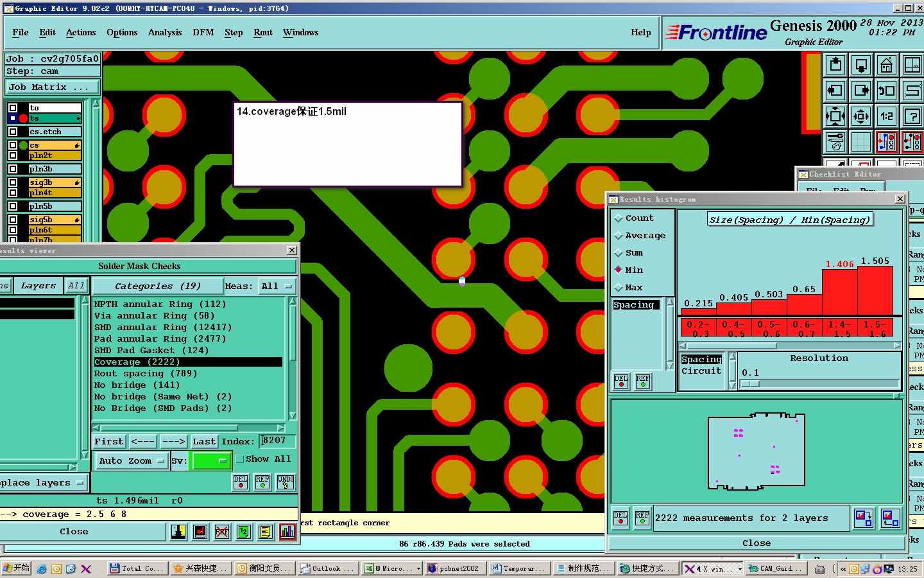924x578 pixels.
Task: Open the Rout menu
Action: click(x=263, y=33)
